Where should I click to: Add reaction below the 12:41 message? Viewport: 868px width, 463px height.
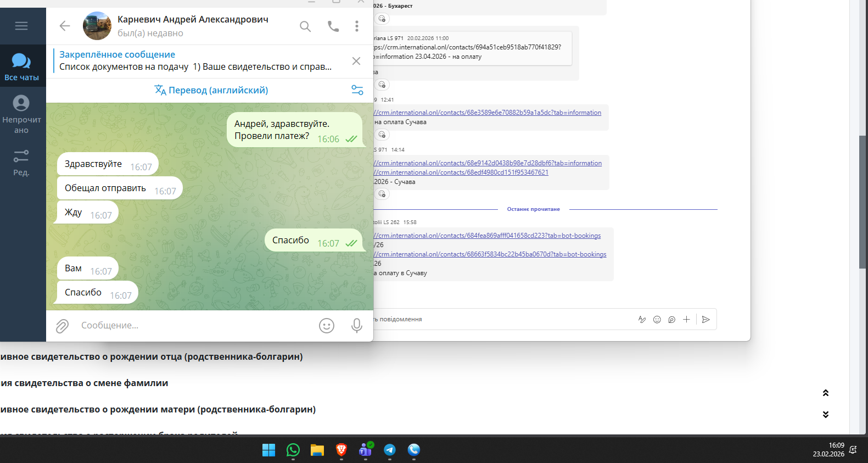pos(382,135)
